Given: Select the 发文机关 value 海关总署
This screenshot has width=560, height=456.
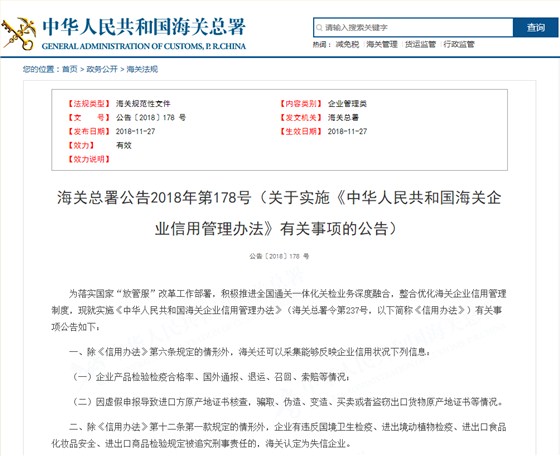Looking at the screenshot, I should [x=343, y=117].
